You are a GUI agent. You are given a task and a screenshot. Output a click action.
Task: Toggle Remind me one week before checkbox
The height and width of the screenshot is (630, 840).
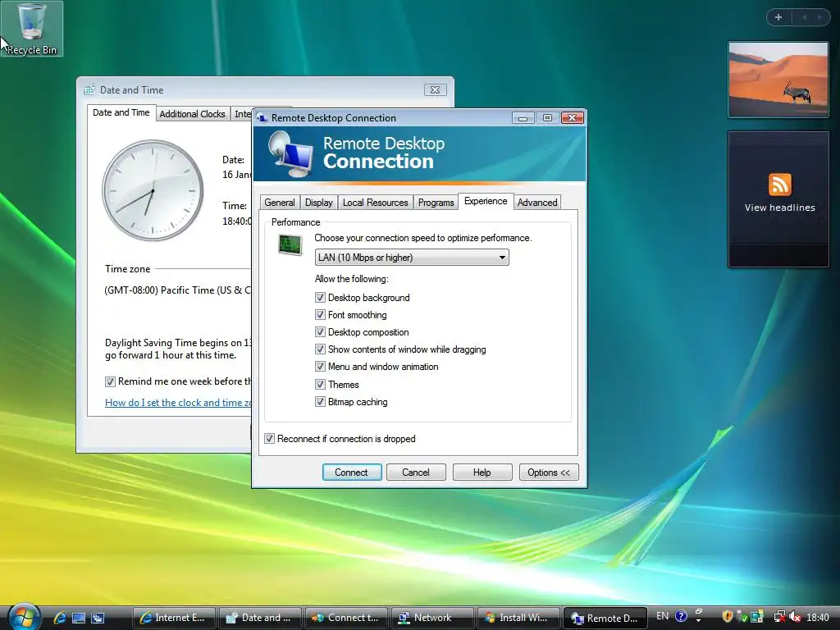click(110, 381)
